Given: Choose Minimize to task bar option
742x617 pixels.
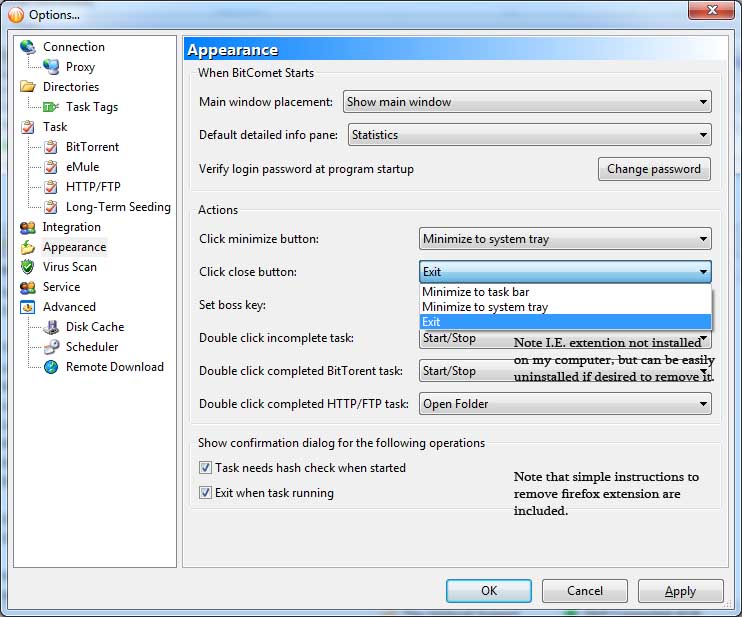Looking at the screenshot, I should tap(565, 292).
